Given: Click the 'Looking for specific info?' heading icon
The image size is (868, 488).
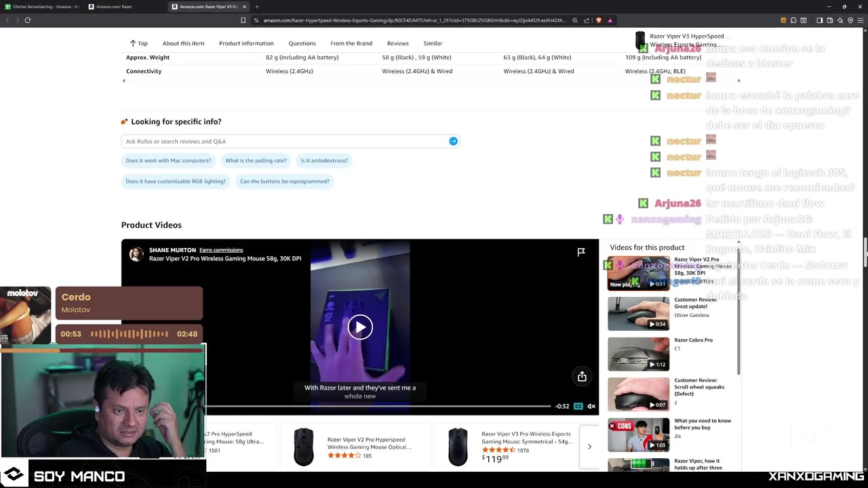Looking at the screenshot, I should (x=124, y=122).
